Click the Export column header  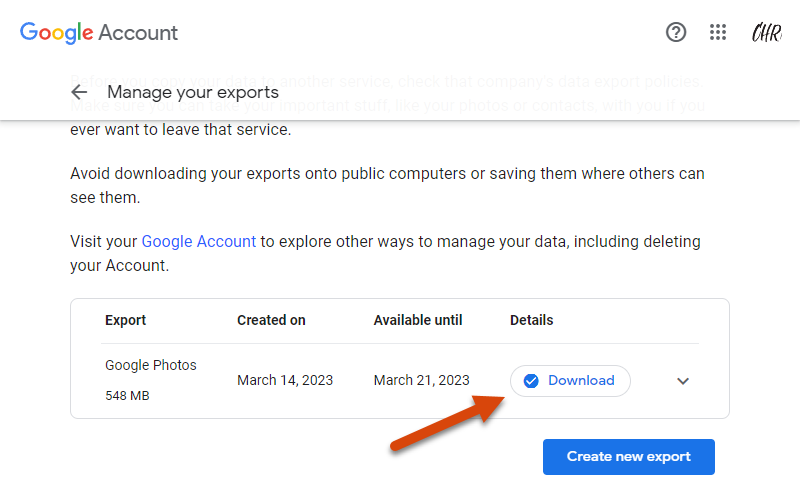[x=125, y=320]
